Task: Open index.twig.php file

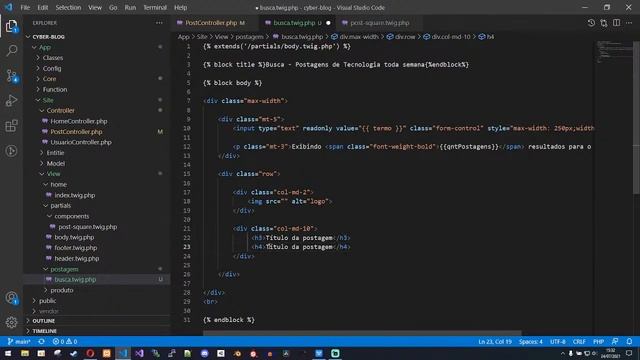Action: (x=75, y=195)
